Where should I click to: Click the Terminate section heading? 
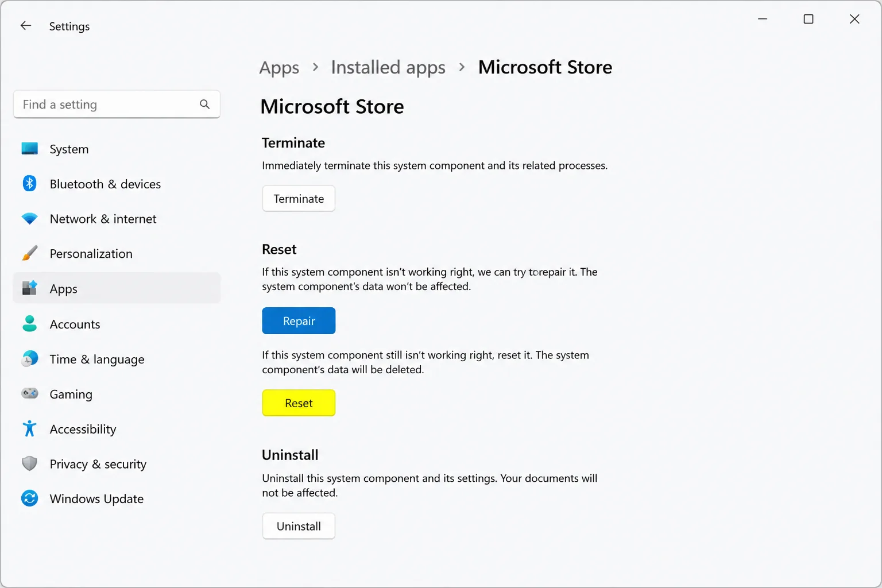click(293, 143)
